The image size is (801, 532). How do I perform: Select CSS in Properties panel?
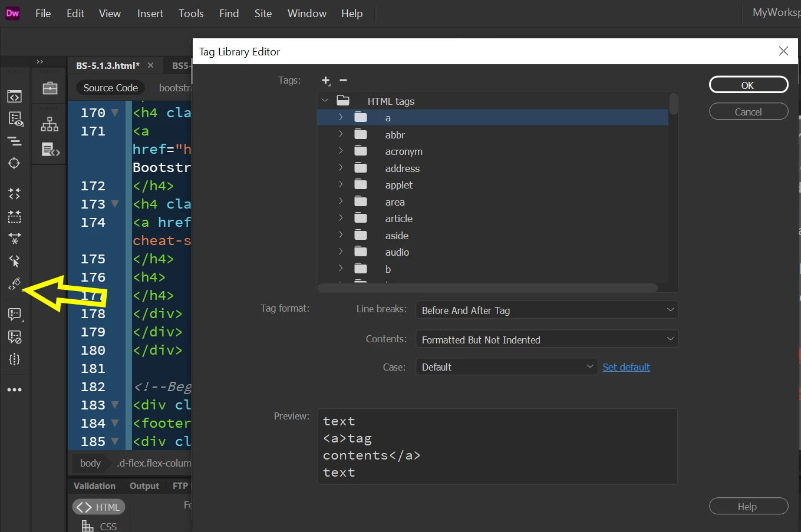pos(99,526)
